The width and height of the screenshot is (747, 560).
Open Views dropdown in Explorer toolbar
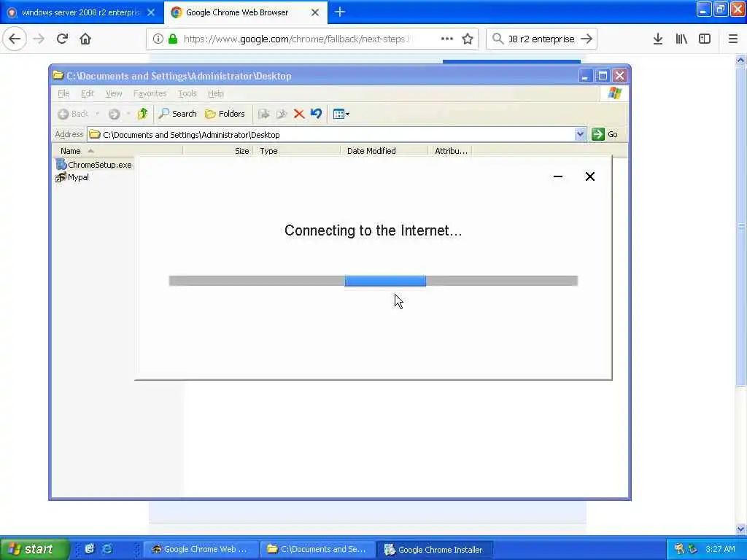[x=341, y=114]
